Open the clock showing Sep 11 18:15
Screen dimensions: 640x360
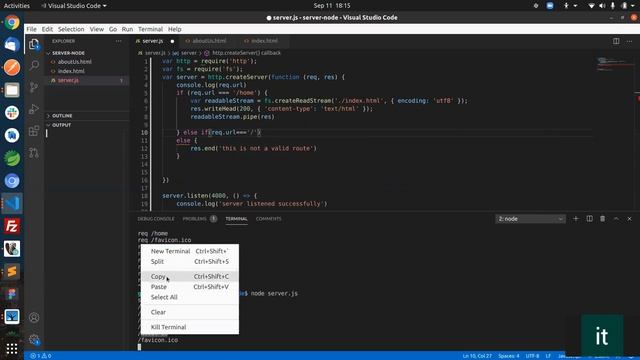pyautogui.click(x=332, y=6)
